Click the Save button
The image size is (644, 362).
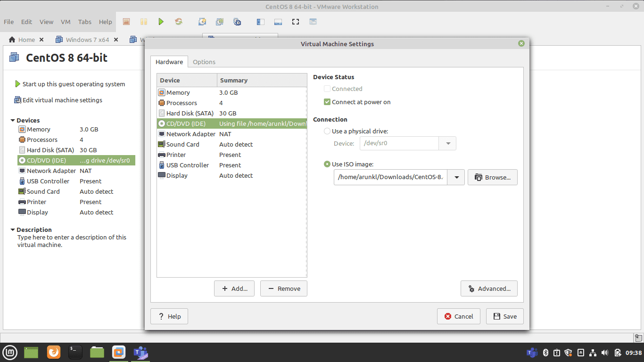[505, 316]
